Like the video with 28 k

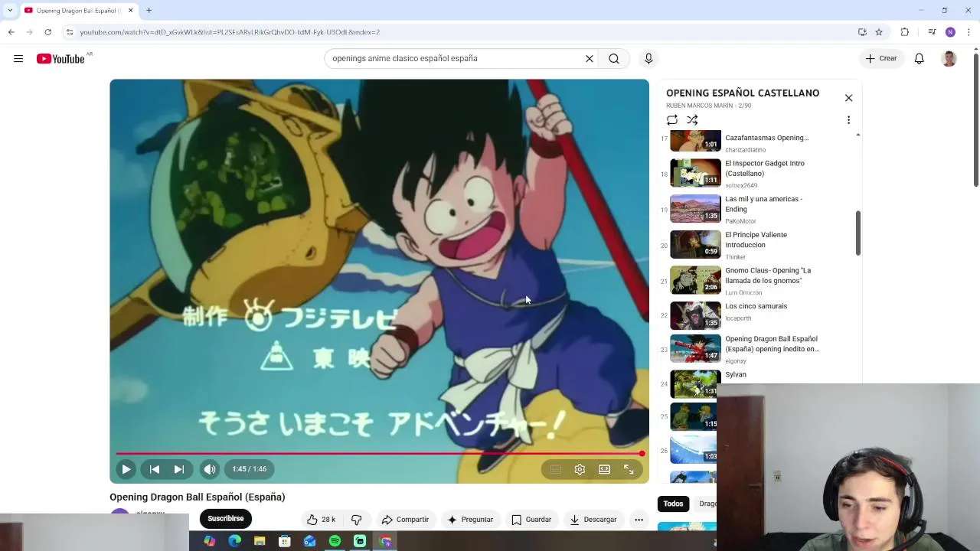tap(322, 520)
